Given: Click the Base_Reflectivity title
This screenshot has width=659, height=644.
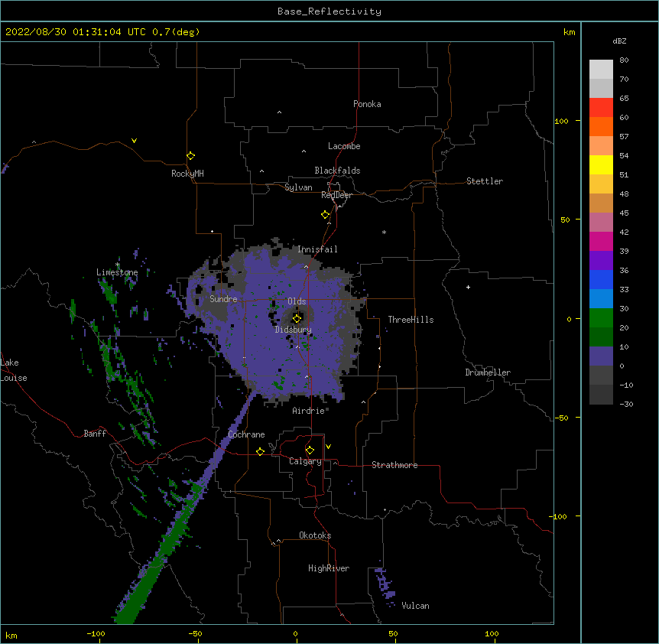Looking at the screenshot, I should point(329,11).
